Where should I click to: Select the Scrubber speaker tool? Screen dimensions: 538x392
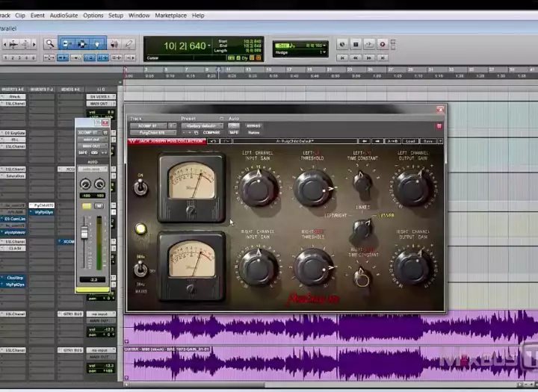coord(114,44)
